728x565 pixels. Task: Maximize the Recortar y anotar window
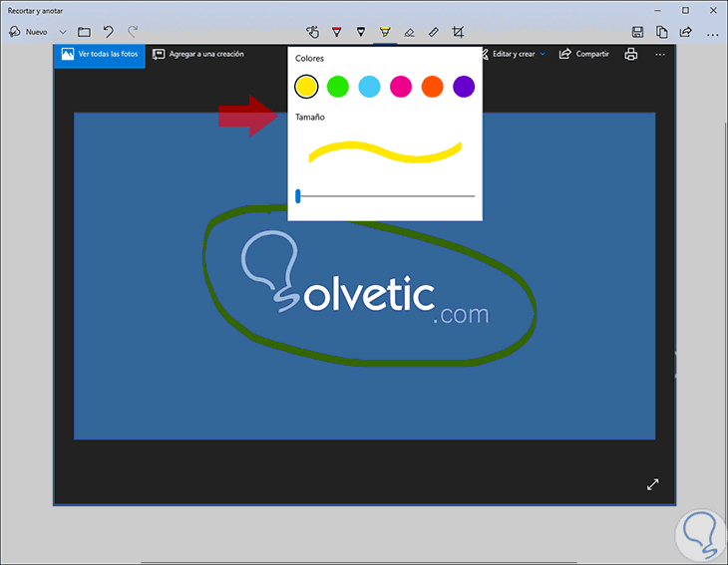685,10
